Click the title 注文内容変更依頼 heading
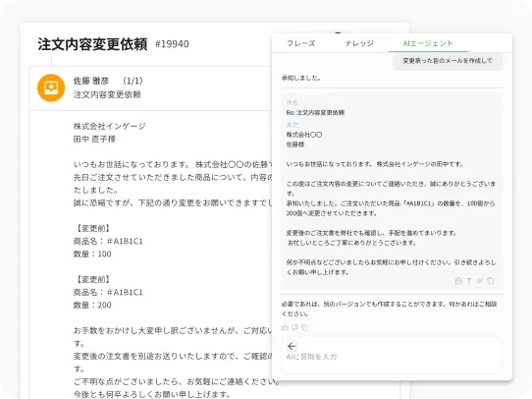Screen dimensions: 532x399 [x=92, y=44]
